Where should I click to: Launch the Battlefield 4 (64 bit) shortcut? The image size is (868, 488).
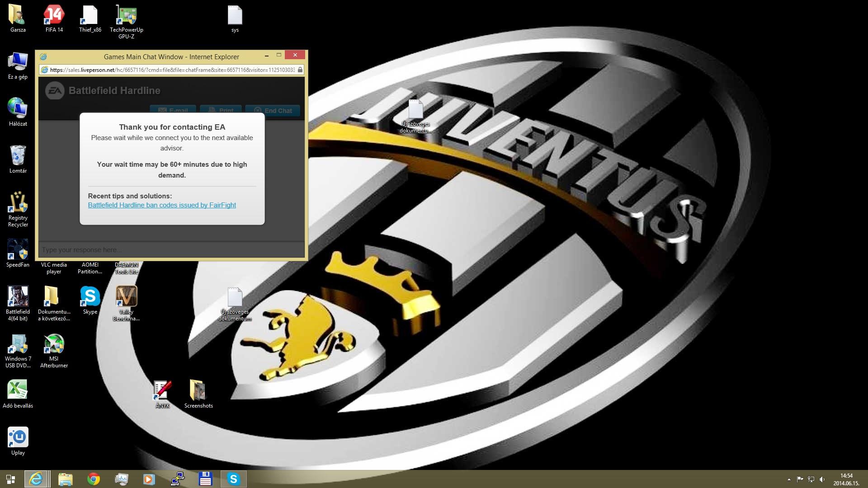pos(18,303)
